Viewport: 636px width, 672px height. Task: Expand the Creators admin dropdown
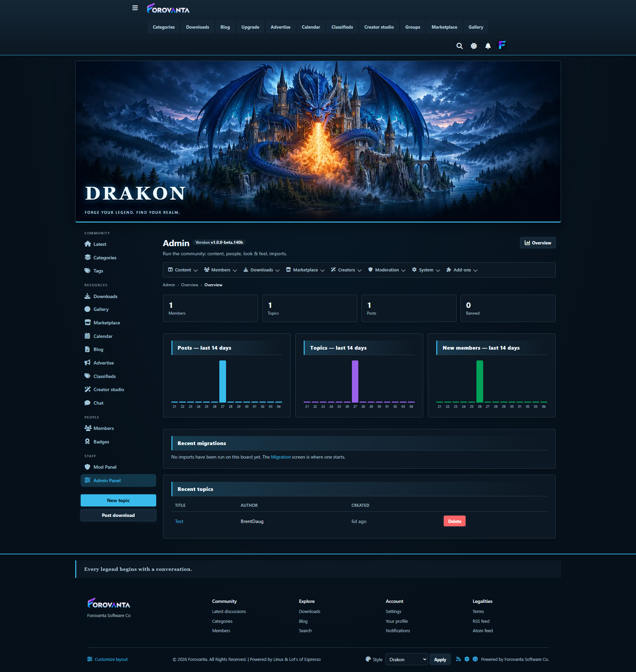tap(347, 270)
